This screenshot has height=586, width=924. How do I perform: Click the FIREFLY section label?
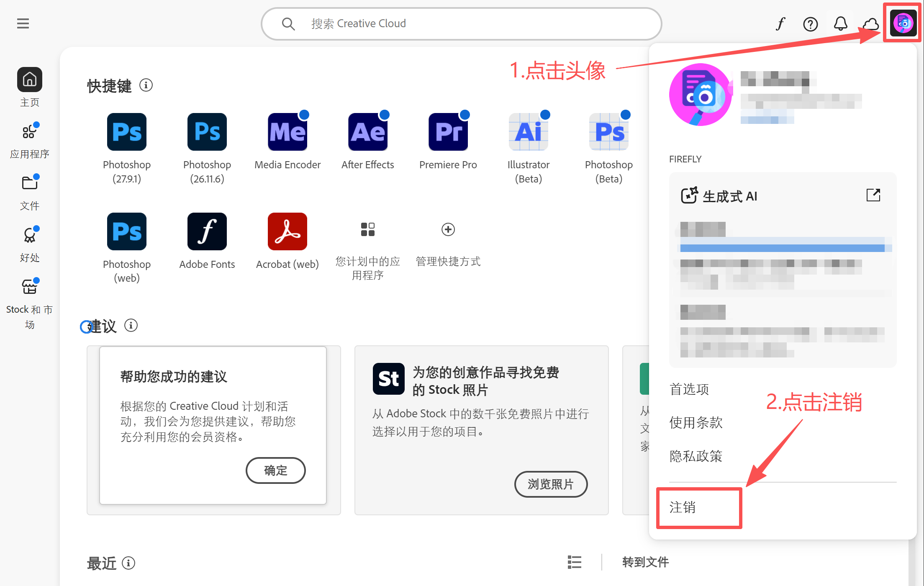[685, 159]
